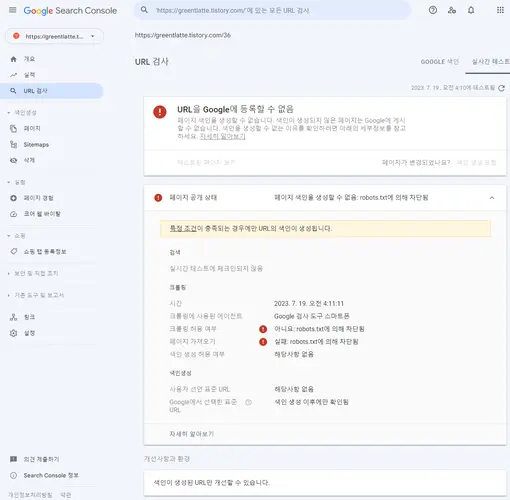Click the Sitemaps tree icon
The image size is (510, 500).
13,144
